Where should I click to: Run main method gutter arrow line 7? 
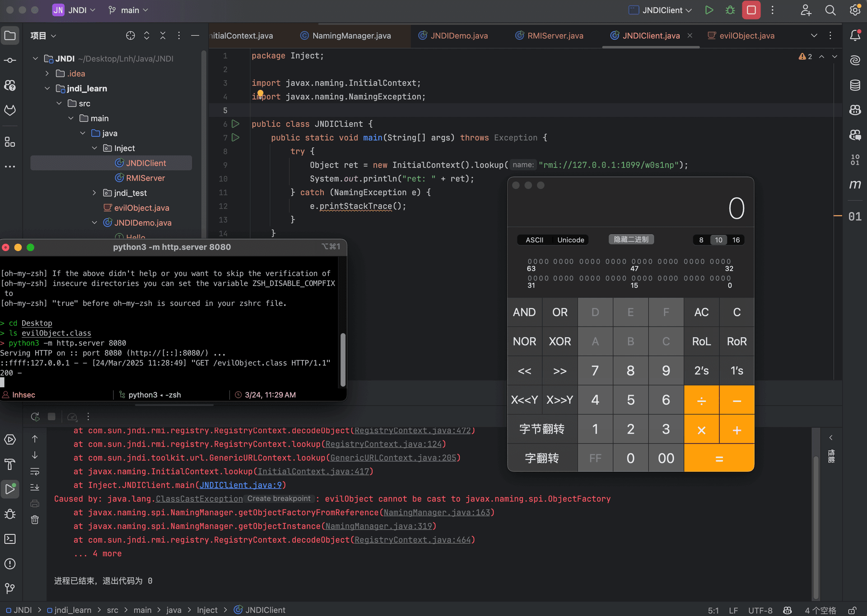click(x=235, y=137)
